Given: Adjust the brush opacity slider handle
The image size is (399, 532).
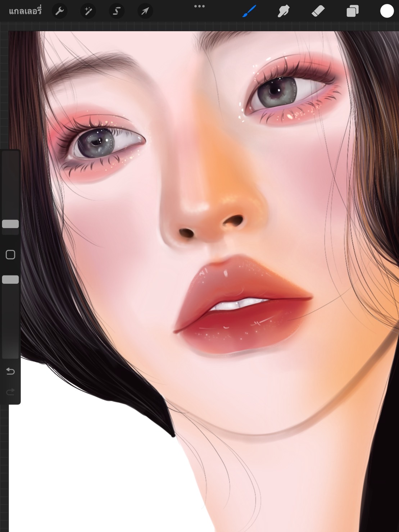Looking at the screenshot, I should (10, 279).
